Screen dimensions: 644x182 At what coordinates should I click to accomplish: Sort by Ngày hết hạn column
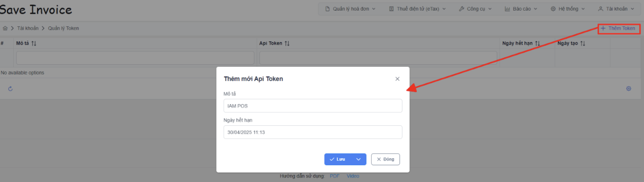click(537, 43)
